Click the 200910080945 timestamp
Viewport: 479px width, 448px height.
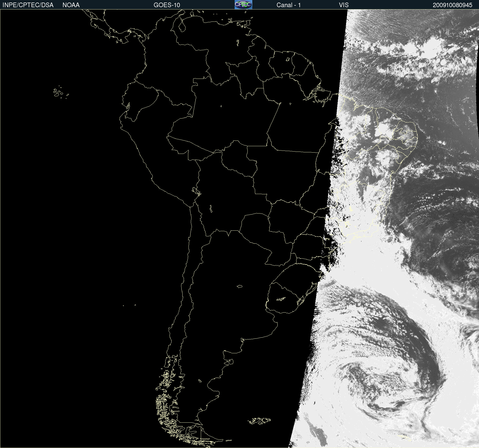pyautogui.click(x=452, y=5)
